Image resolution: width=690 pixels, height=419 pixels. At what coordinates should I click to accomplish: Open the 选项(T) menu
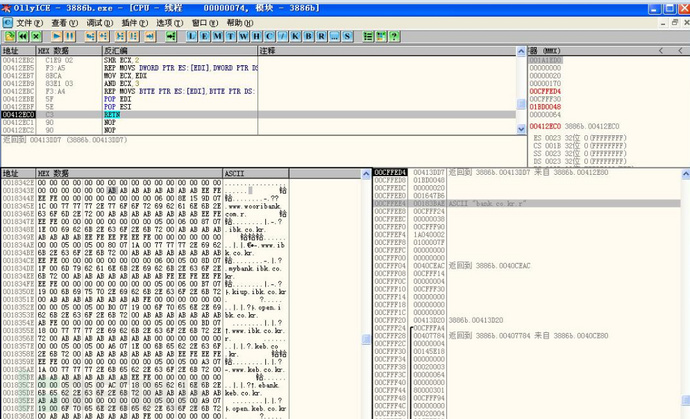pos(170,23)
